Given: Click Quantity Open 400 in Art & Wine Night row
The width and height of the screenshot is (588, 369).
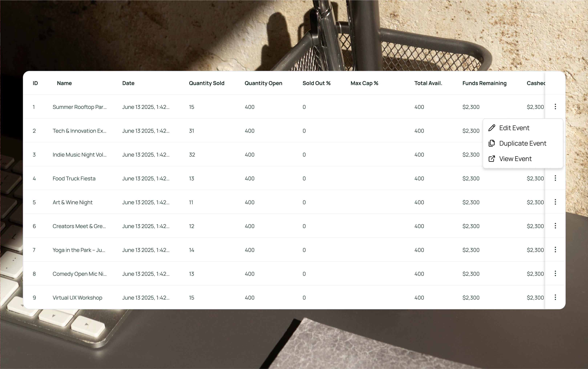Looking at the screenshot, I should tap(250, 202).
